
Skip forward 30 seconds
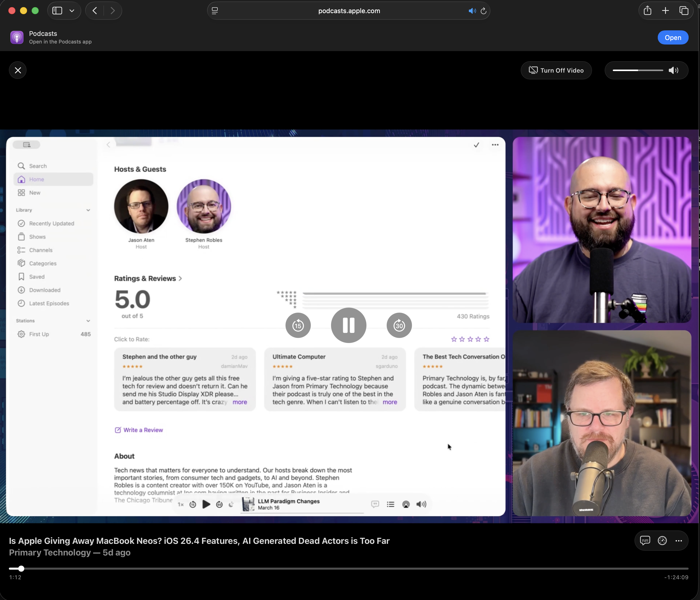coord(399,325)
